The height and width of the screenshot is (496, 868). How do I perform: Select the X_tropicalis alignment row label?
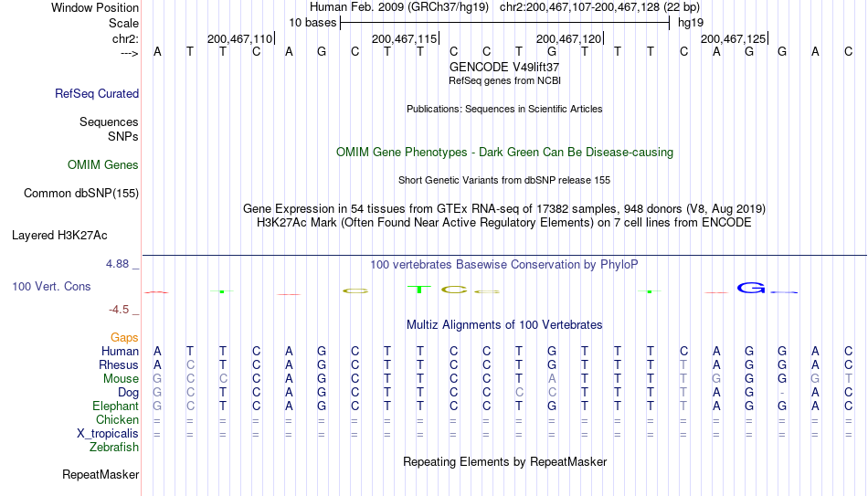click(108, 434)
